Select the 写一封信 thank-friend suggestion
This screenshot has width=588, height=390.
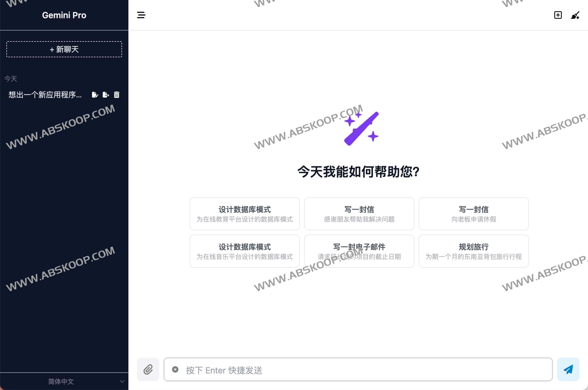pos(359,213)
